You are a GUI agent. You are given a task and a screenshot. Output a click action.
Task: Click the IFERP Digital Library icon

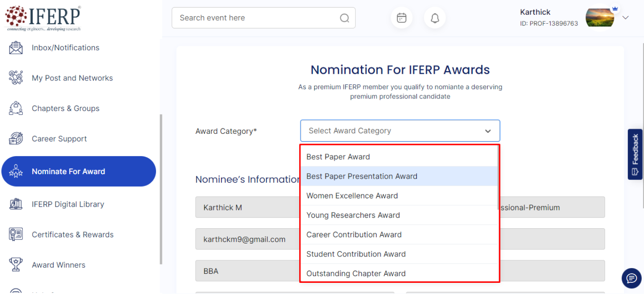[16, 204]
